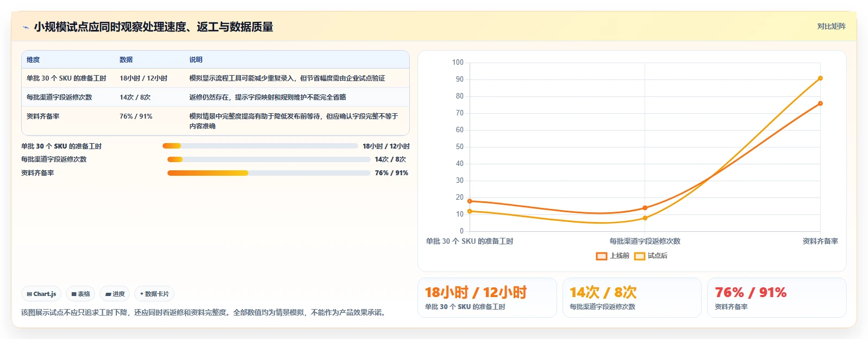Click the 上线前 chart point at value 18
The width and height of the screenshot is (868, 339).
click(x=470, y=201)
